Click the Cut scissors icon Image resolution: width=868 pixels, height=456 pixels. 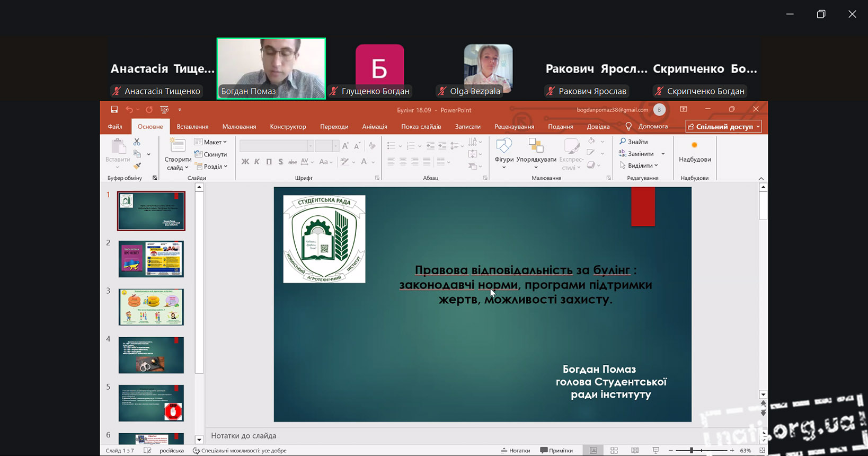tap(137, 142)
